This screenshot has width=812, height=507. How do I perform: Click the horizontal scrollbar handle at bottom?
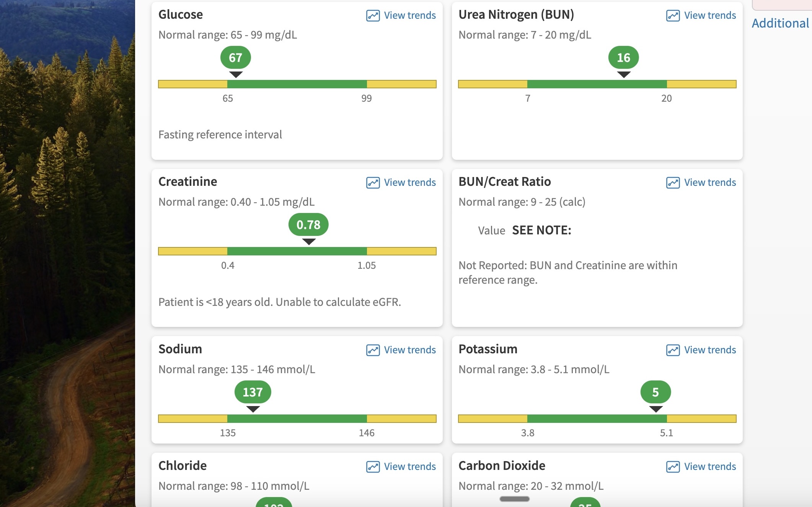pos(514,499)
